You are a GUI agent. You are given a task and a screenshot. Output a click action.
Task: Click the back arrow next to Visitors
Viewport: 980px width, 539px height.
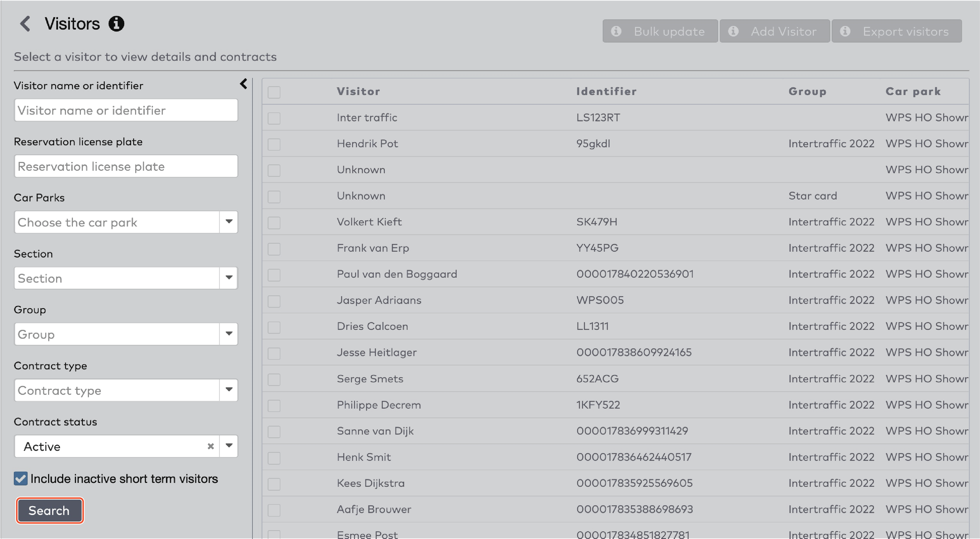pos(25,23)
